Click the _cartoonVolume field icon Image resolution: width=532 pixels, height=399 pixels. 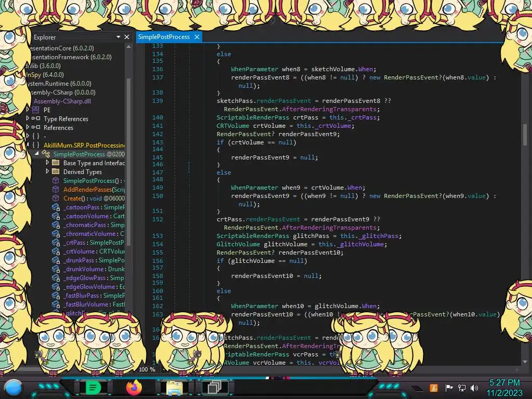(56, 216)
